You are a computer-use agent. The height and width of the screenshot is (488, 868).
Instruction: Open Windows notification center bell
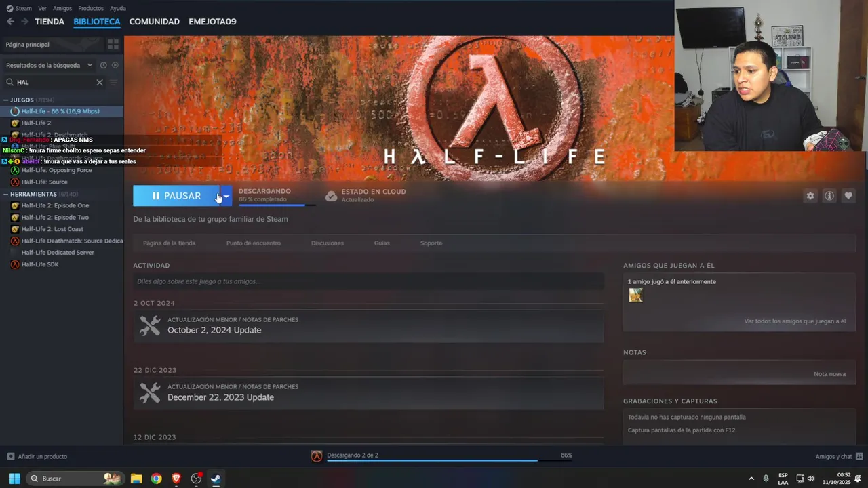(857, 479)
